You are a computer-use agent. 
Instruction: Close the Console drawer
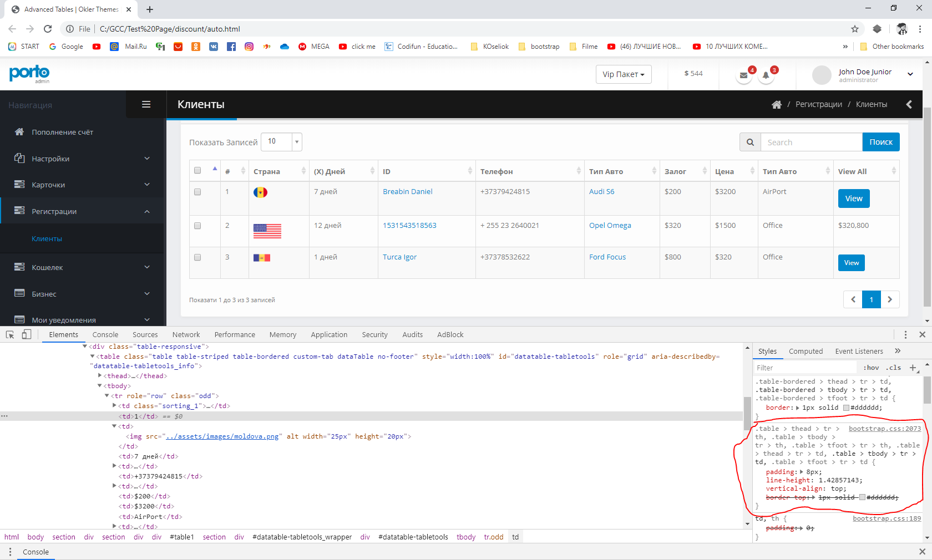[922, 552]
